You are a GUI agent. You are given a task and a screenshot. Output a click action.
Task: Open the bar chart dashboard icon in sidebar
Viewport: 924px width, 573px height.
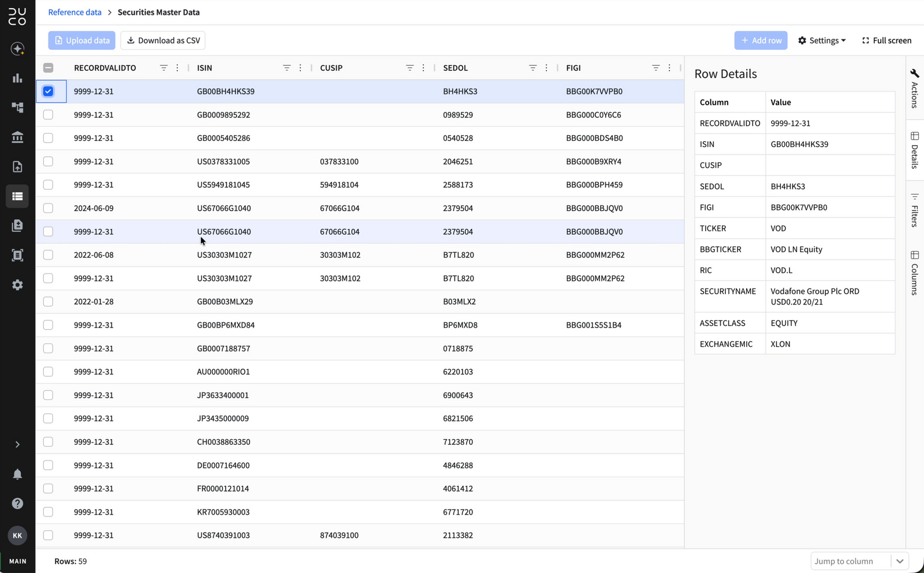click(x=17, y=78)
